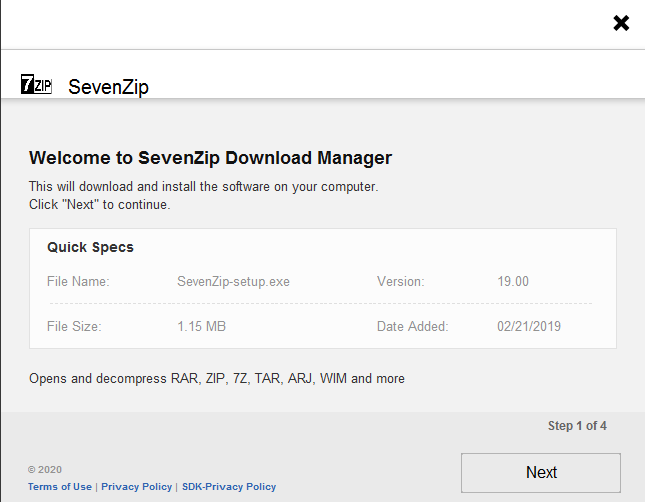This screenshot has width=645, height=502.
Task: Open the SDK-Privacy Policy link
Action: 229,487
